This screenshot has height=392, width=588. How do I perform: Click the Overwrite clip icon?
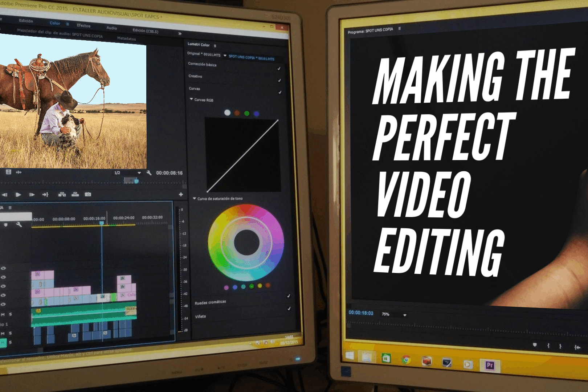[x=75, y=195]
